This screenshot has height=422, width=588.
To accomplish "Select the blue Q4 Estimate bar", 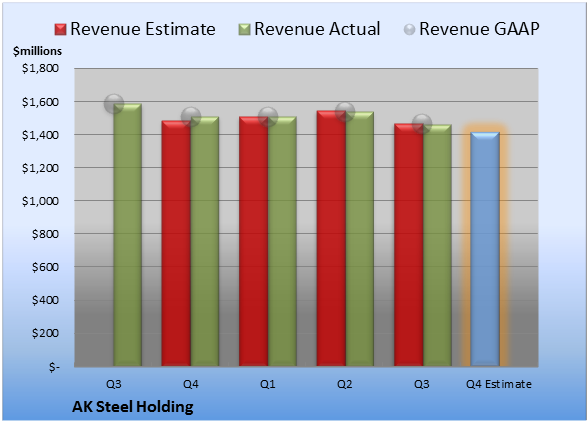I will pyautogui.click(x=485, y=249).
